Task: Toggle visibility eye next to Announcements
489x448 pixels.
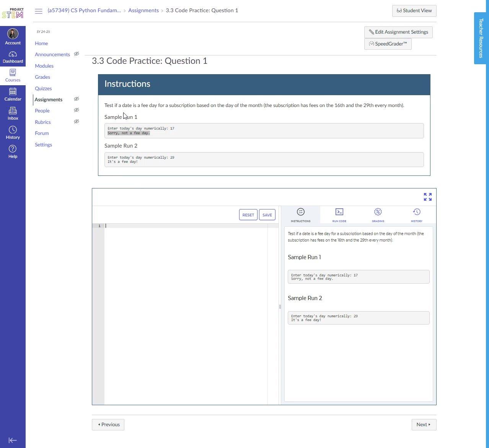Action: [77, 54]
